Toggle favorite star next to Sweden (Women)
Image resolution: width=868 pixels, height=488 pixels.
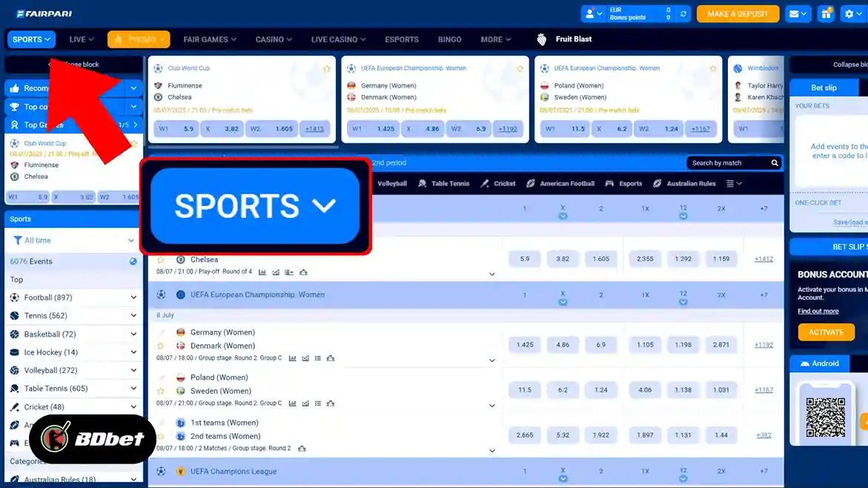pyautogui.click(x=161, y=391)
